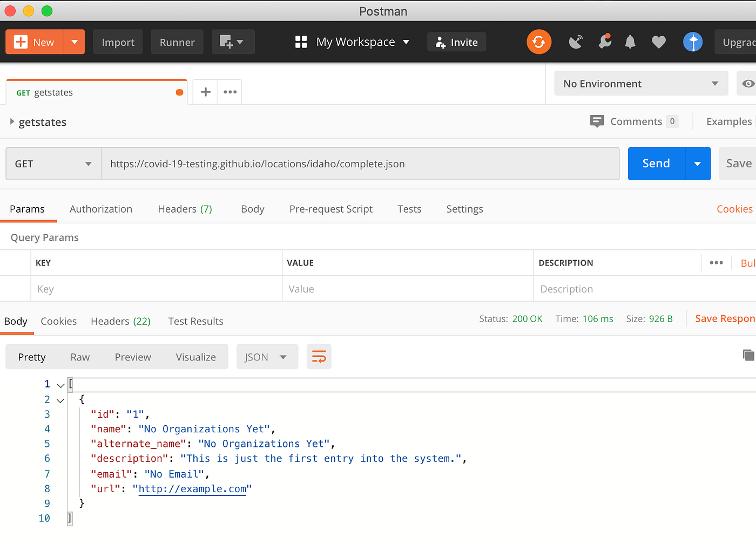
Task: Click the Save button
Action: pos(738,164)
